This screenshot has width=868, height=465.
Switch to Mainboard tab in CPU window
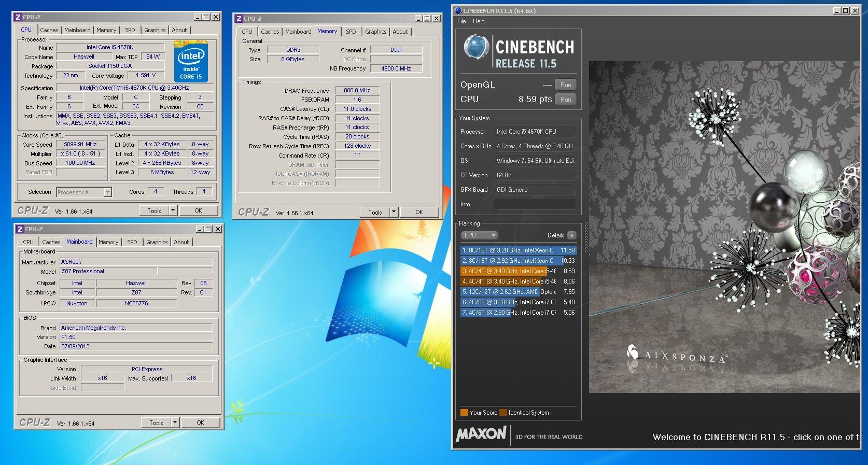click(77, 30)
